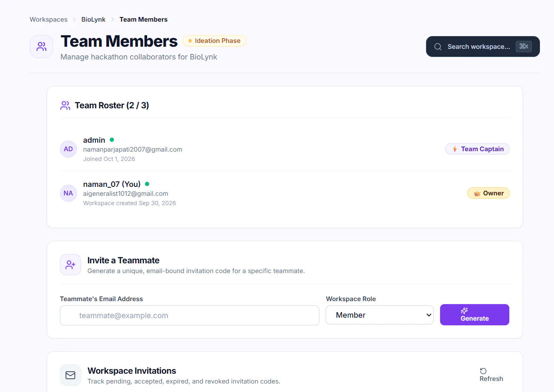Image resolution: width=554 pixels, height=392 pixels.
Task: Click the crown icon in Owner badge
Action: tap(477, 193)
